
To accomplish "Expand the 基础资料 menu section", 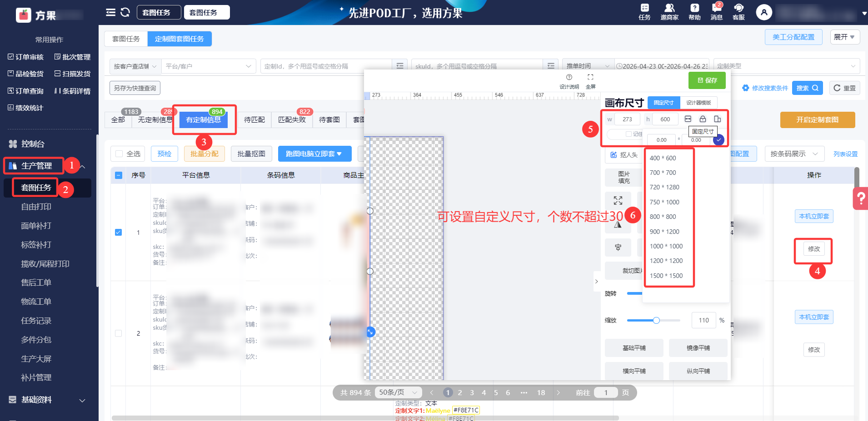I will pos(82,400).
